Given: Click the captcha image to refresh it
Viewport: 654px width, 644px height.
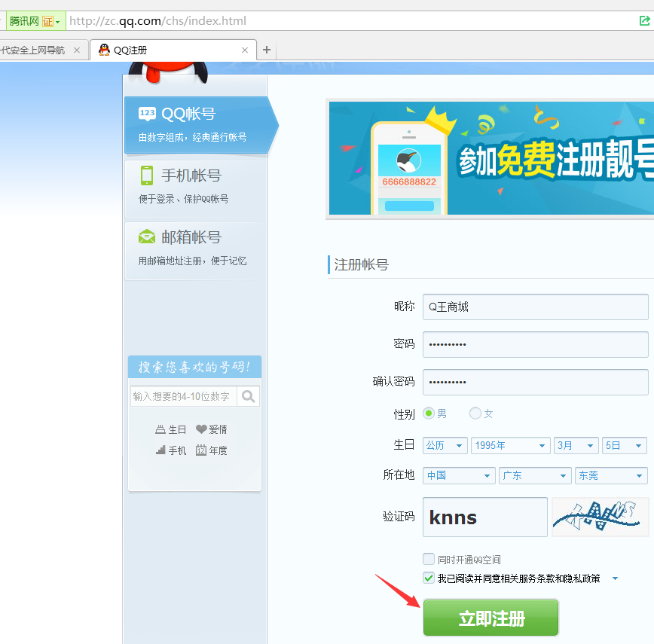Looking at the screenshot, I should pos(601,517).
